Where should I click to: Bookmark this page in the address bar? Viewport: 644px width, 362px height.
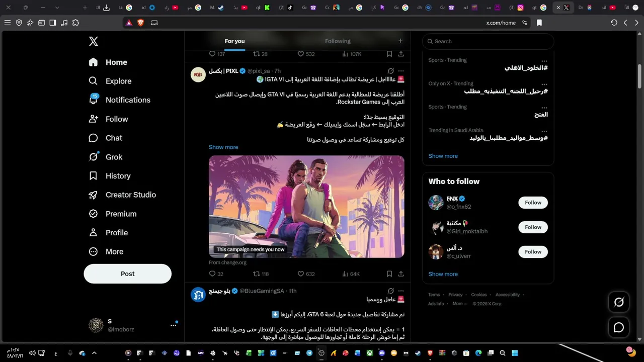tap(539, 23)
